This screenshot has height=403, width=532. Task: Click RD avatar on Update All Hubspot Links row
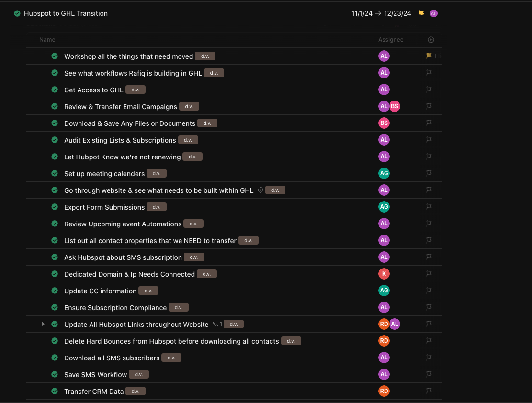point(384,324)
